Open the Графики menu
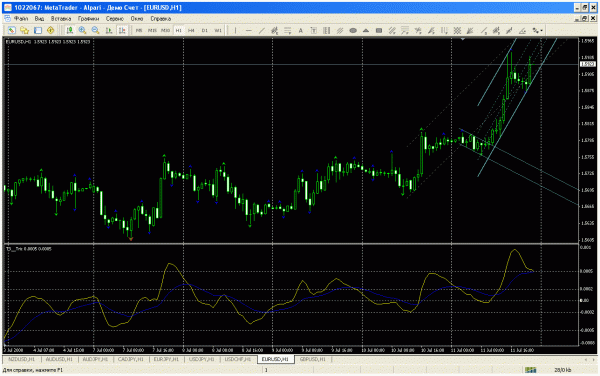600x376 pixels. 88,18
